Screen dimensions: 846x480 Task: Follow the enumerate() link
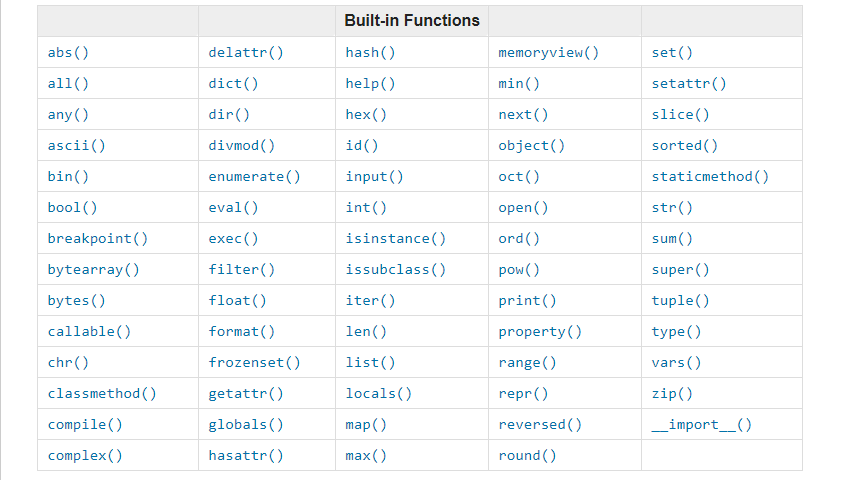tap(254, 176)
